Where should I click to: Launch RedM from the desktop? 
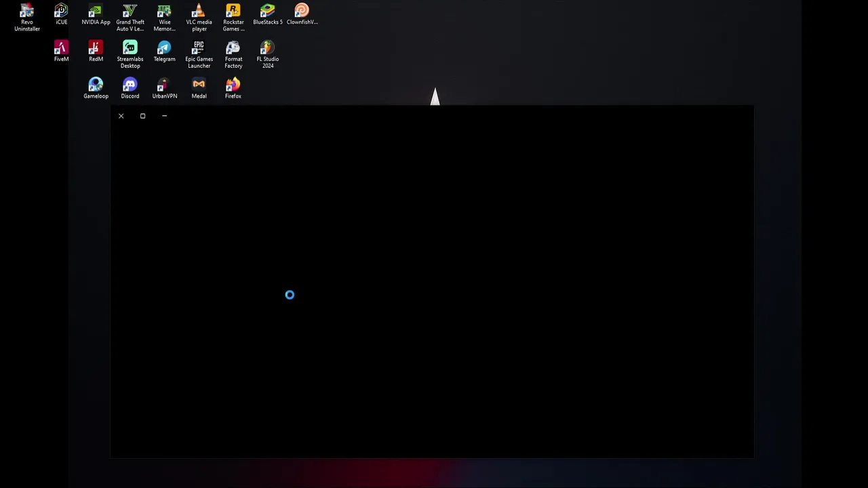click(96, 52)
